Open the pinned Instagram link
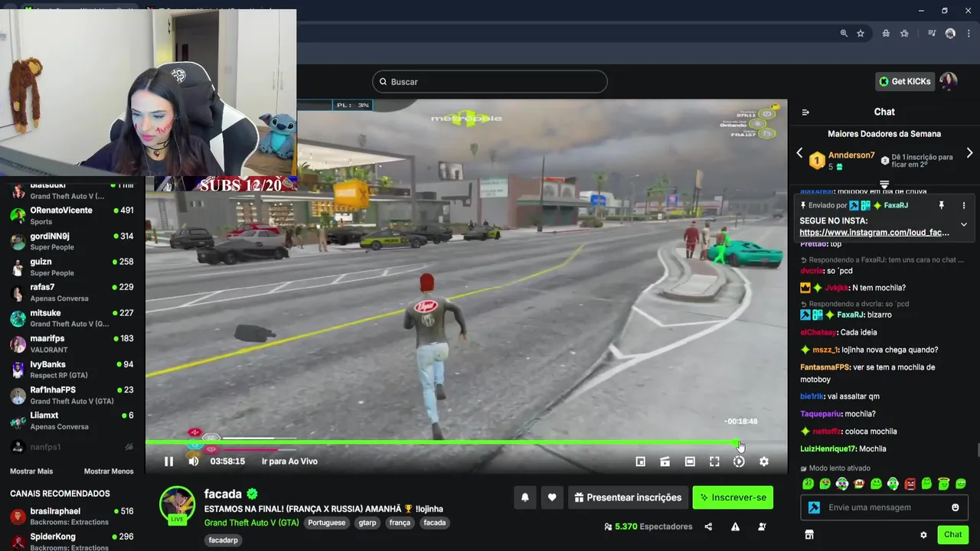The height and width of the screenshot is (551, 980). pyautogui.click(x=874, y=233)
